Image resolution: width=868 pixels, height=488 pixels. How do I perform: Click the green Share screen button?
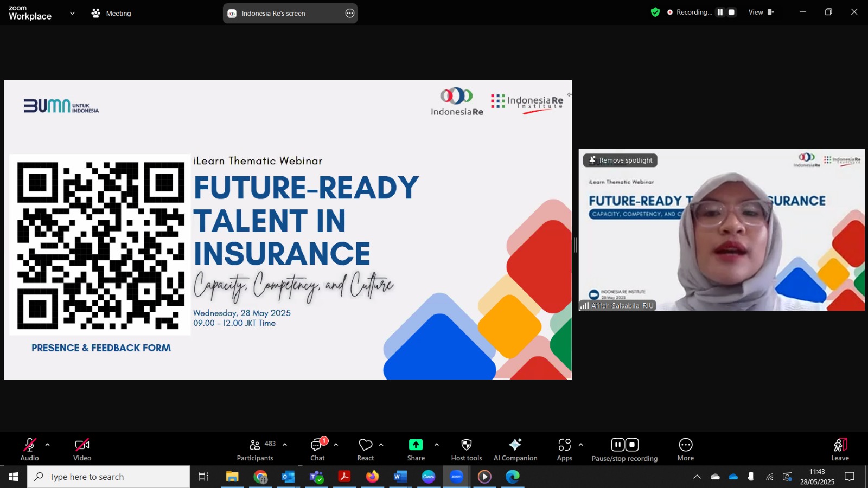pos(416,450)
